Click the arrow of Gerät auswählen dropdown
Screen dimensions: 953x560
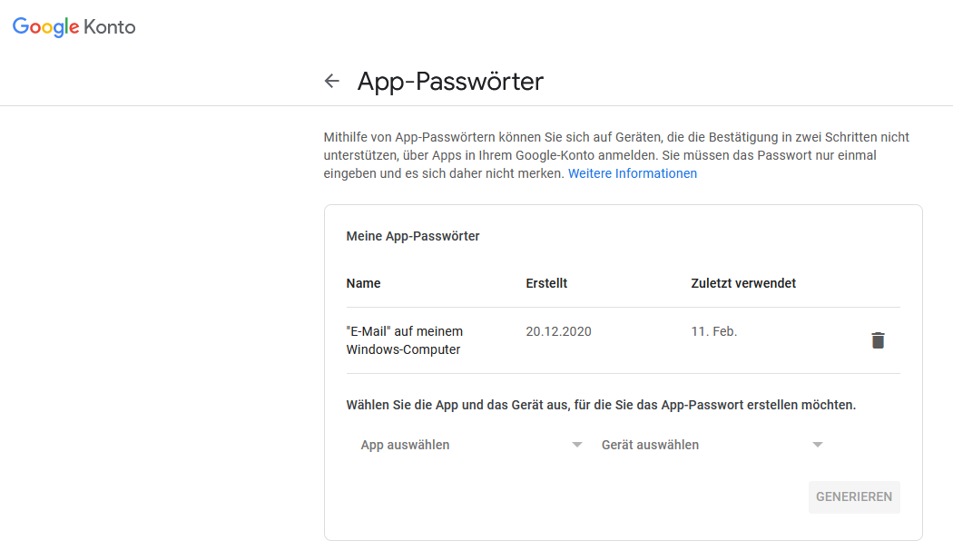point(818,445)
